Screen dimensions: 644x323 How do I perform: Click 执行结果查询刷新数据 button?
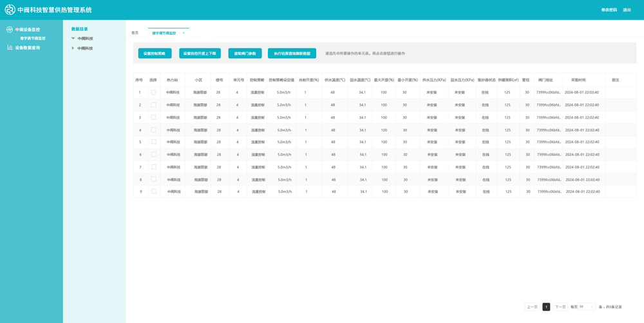click(x=292, y=54)
